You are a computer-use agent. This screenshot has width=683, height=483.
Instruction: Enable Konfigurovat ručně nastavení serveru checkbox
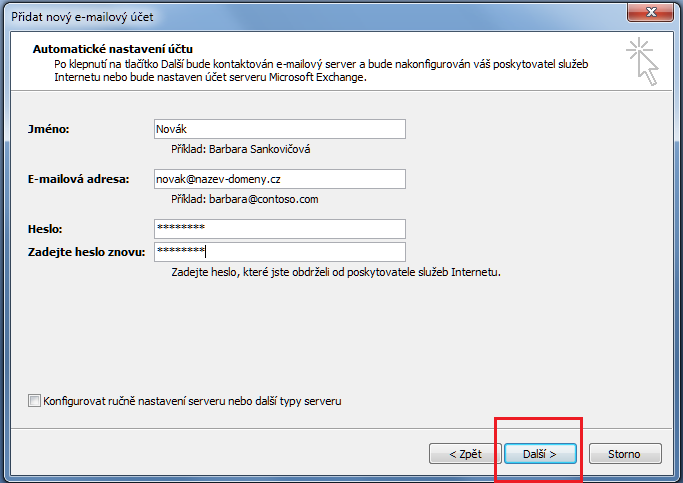35,401
